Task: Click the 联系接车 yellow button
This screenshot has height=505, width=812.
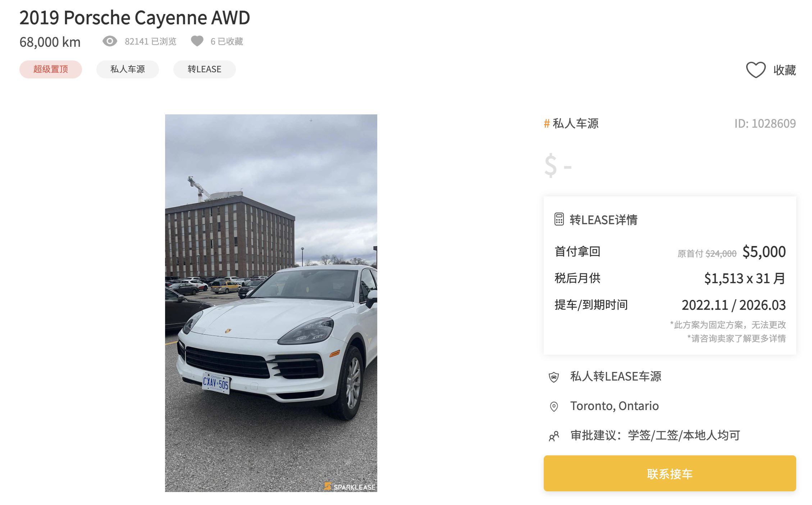Action: (670, 473)
